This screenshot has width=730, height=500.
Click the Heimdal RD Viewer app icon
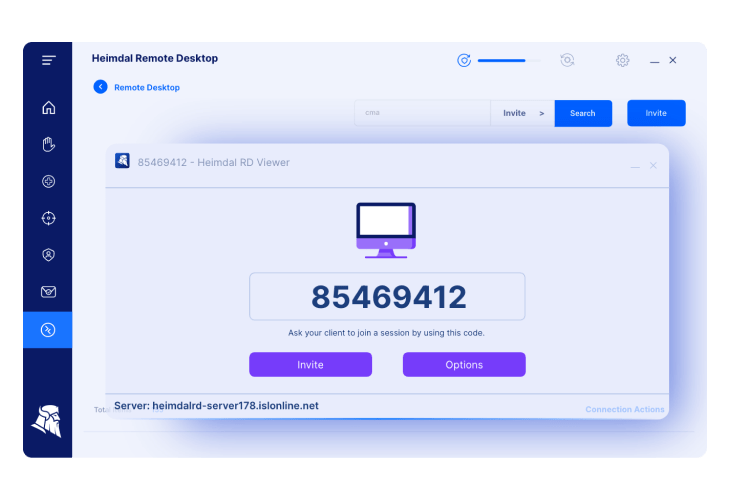(122, 161)
